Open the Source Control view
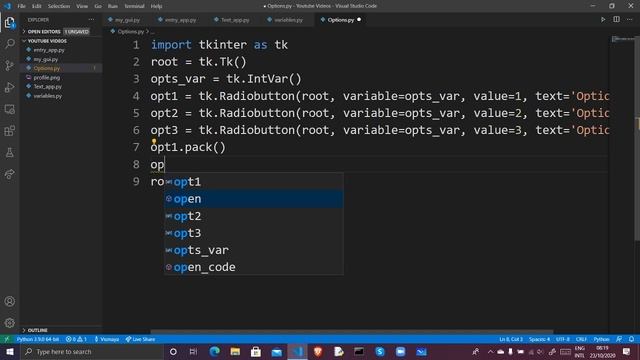Viewport: 640px width, 360px height. click(x=9, y=65)
